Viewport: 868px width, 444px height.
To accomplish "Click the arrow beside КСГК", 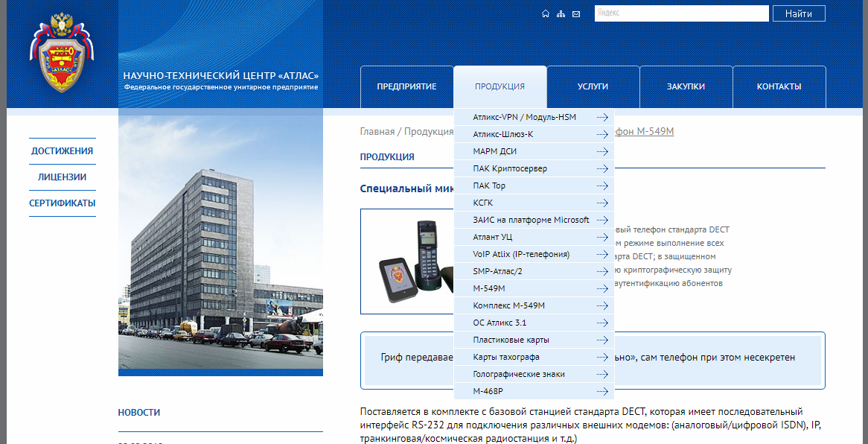I will point(602,203).
